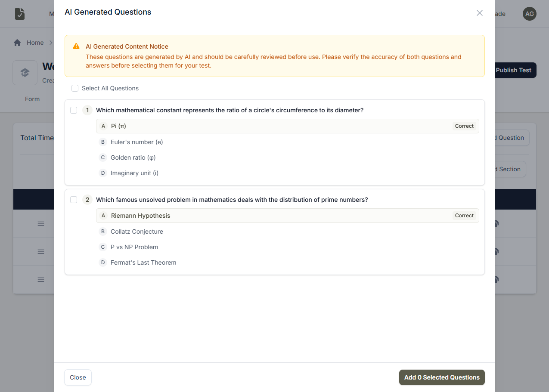
Task: Click the copy icon on the bottom row
Action: click(495, 280)
